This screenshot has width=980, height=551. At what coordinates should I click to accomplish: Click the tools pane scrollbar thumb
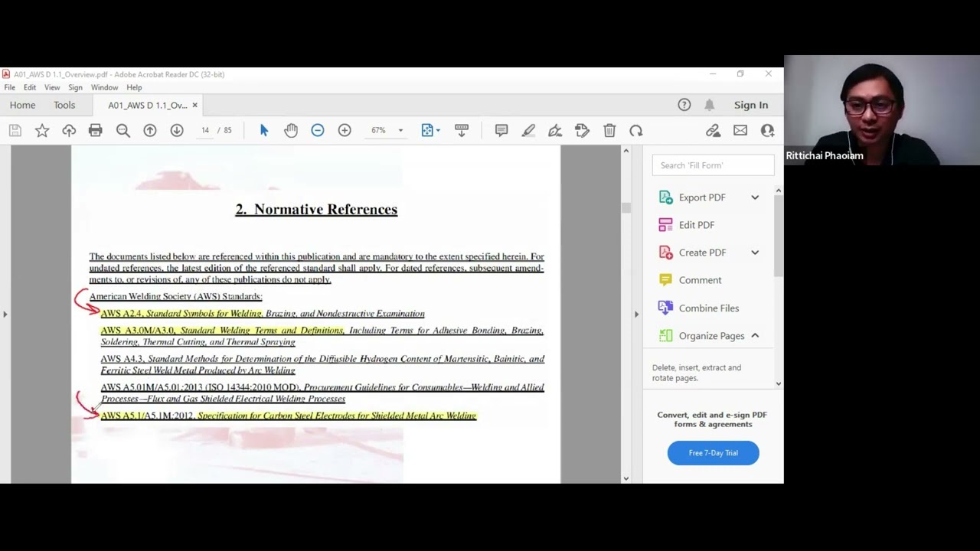[779, 237]
